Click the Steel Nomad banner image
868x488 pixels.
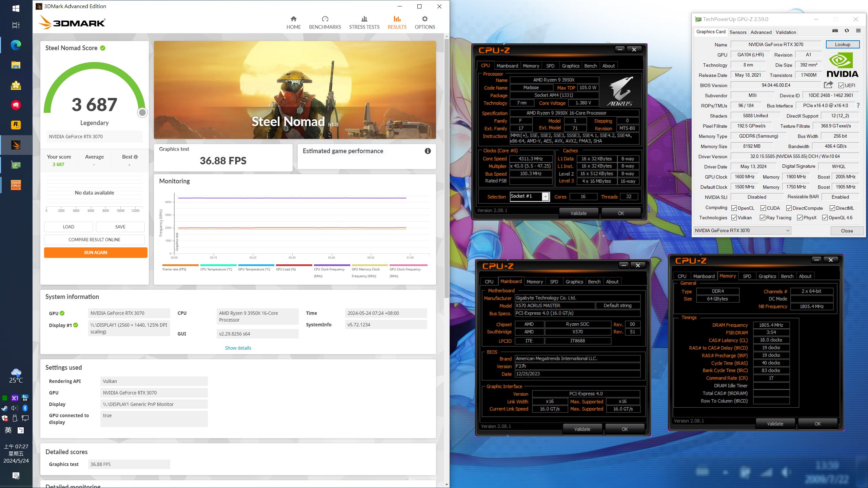[295, 90]
